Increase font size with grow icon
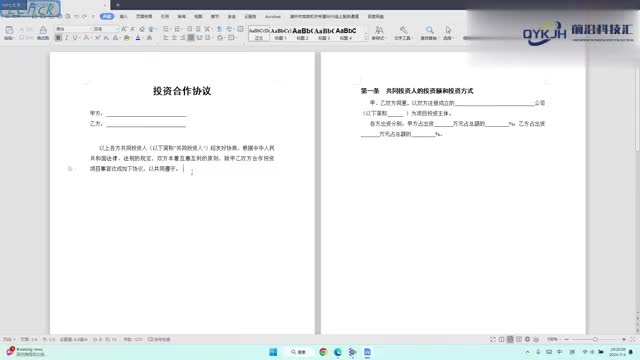This screenshot has width=640, height=360. tap(124, 29)
